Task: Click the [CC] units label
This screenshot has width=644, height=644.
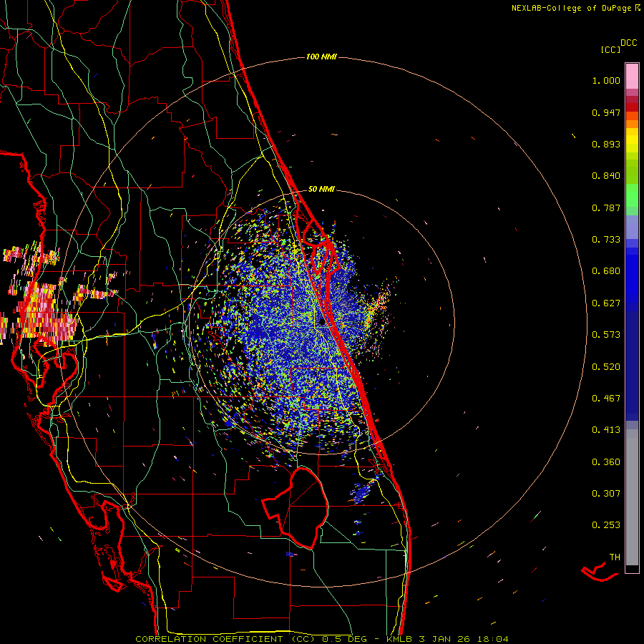Action: (x=610, y=49)
